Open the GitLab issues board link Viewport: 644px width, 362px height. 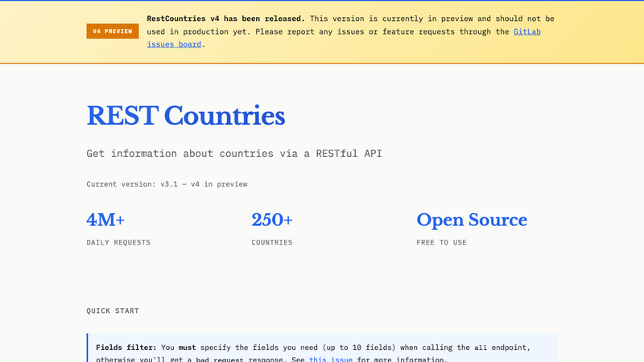tap(527, 31)
